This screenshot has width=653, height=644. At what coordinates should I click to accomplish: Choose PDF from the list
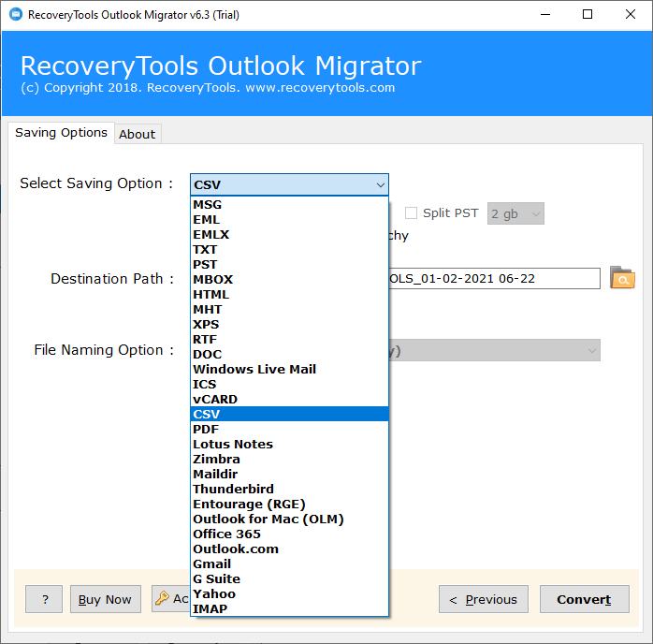(x=289, y=429)
